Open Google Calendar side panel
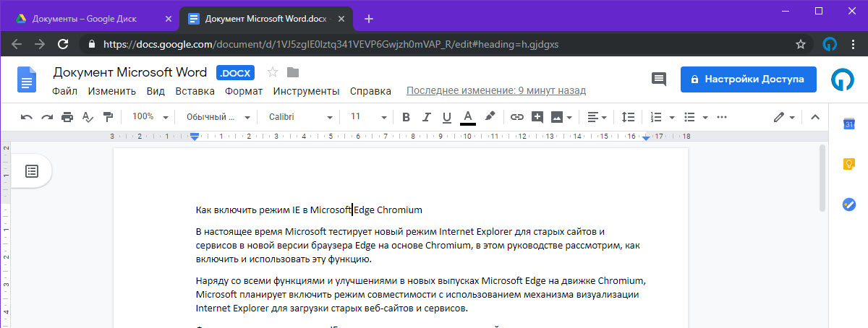Viewport: 868px width, 328px height. click(850, 124)
